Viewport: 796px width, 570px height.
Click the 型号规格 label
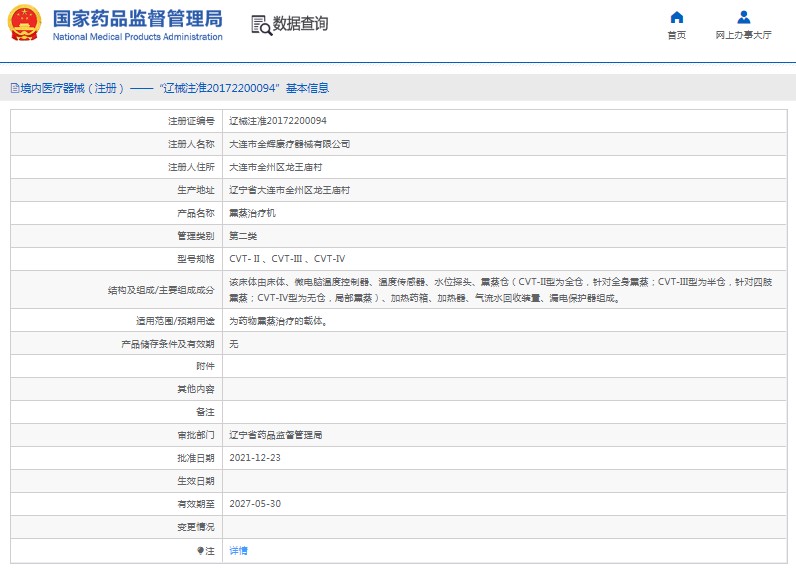point(196,259)
